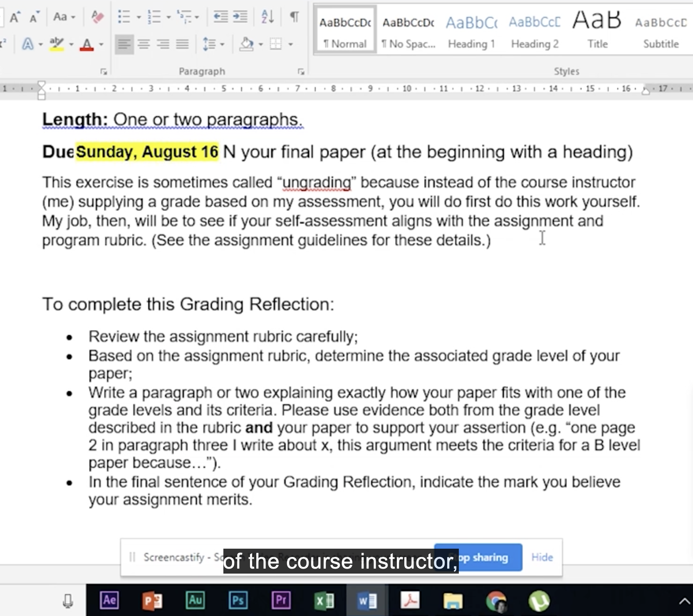Apply the Heading 1 style

coord(471,30)
